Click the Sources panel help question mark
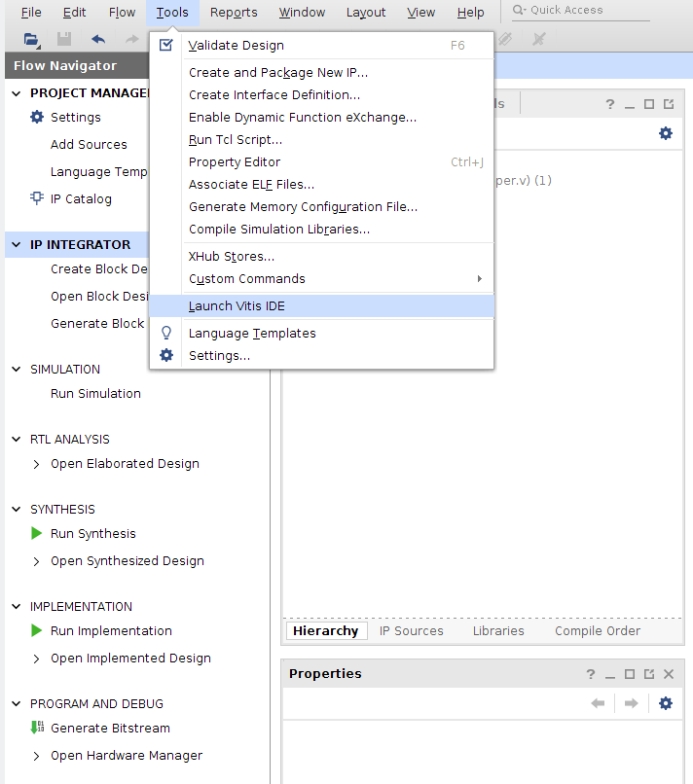This screenshot has width=693, height=784. click(610, 104)
